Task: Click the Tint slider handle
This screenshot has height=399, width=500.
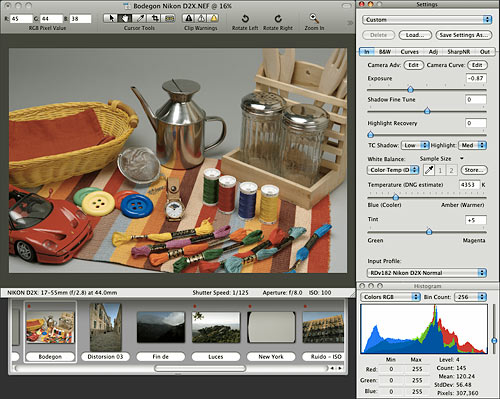Action: tap(429, 231)
